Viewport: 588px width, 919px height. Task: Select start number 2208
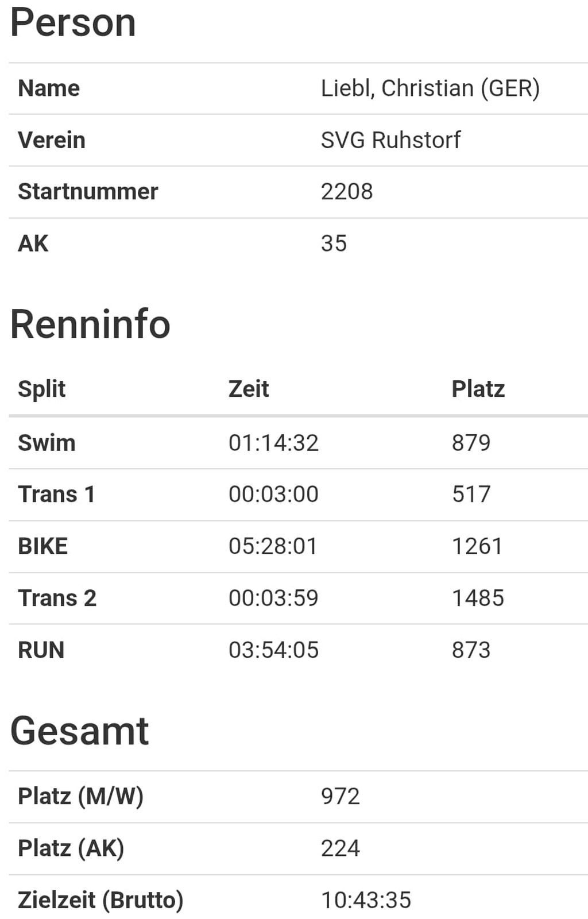click(x=347, y=192)
